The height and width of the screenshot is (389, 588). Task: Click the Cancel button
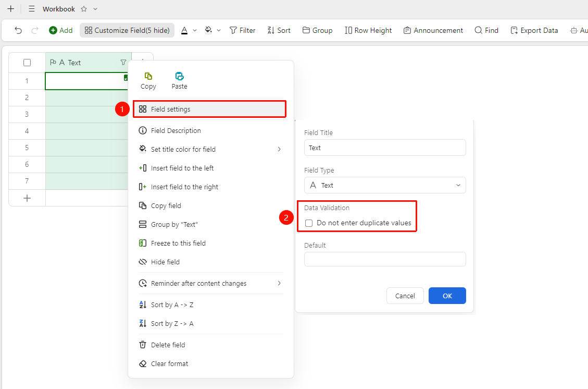click(405, 296)
